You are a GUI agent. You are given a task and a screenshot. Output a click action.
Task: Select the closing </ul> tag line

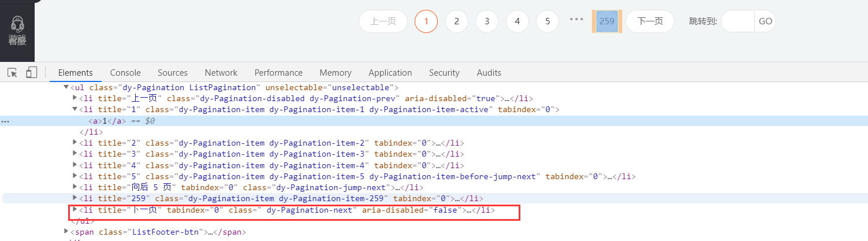82,221
